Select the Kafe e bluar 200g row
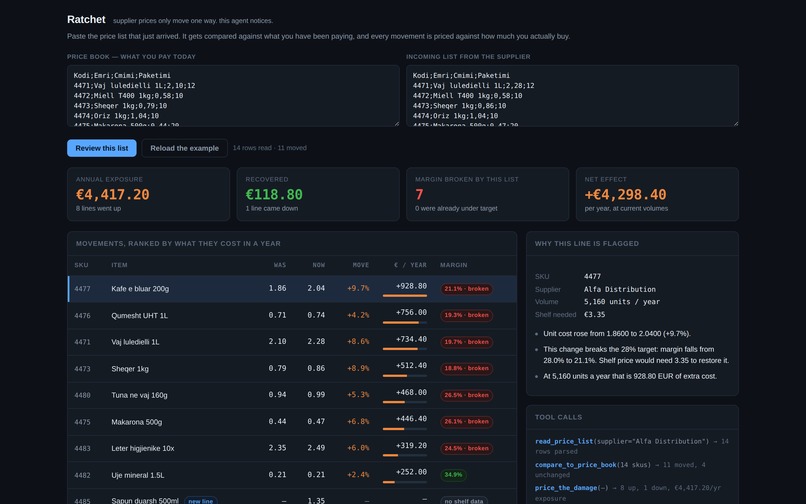 [292, 289]
